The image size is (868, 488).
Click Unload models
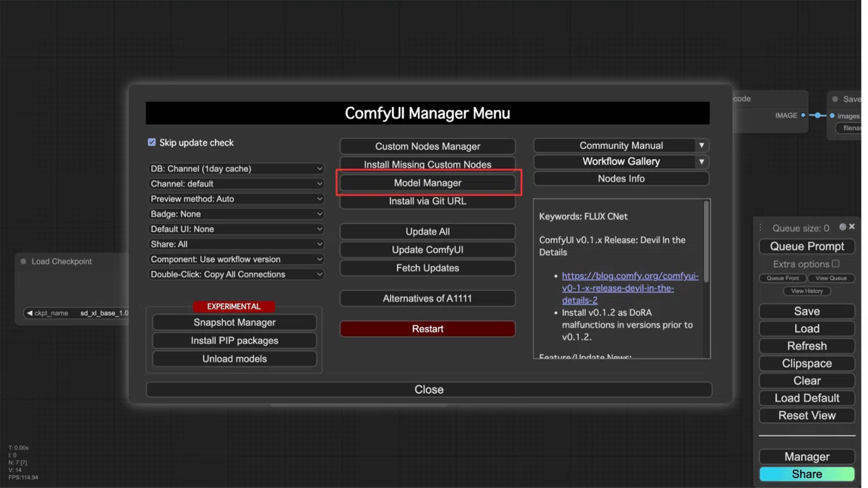click(x=234, y=359)
